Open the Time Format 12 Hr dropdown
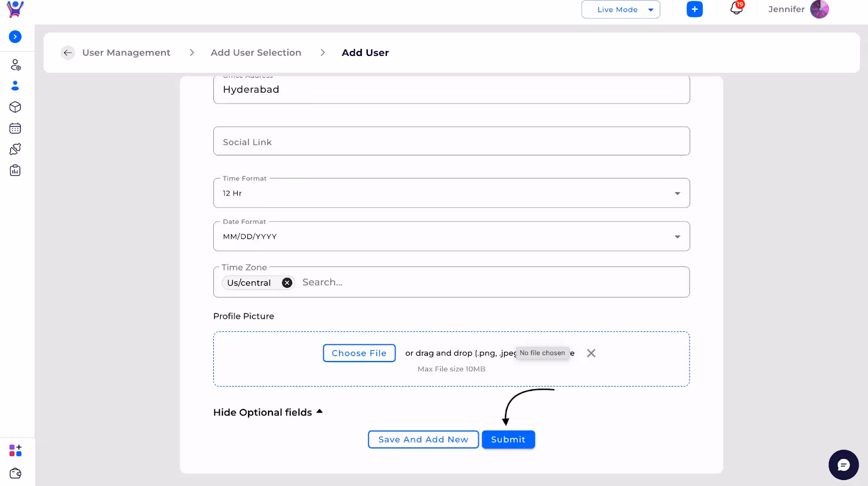The width and height of the screenshot is (868, 486). (451, 193)
